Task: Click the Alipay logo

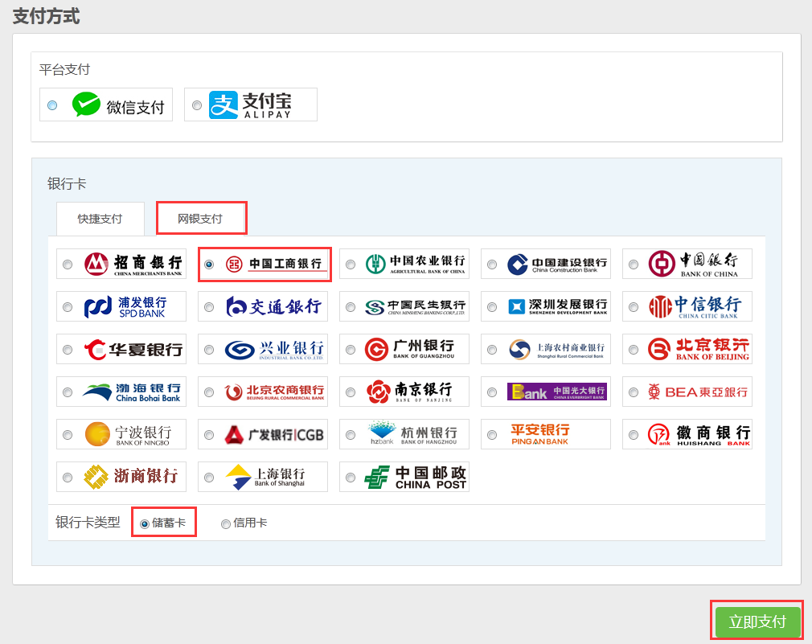Action: click(x=251, y=105)
